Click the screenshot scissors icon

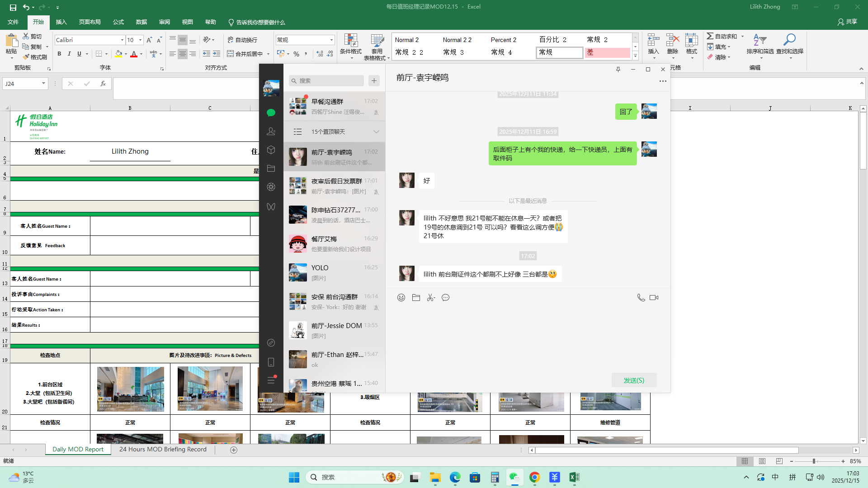tap(430, 297)
